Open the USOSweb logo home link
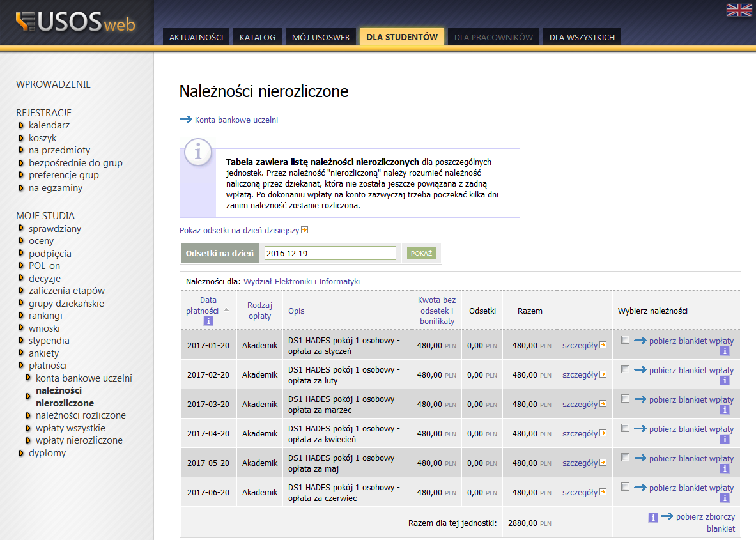 pos(75,22)
